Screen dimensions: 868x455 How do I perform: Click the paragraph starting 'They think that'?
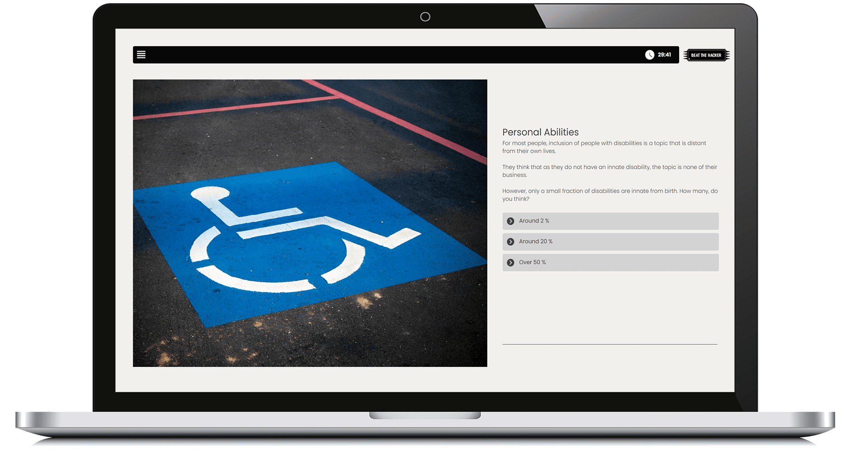click(x=609, y=171)
